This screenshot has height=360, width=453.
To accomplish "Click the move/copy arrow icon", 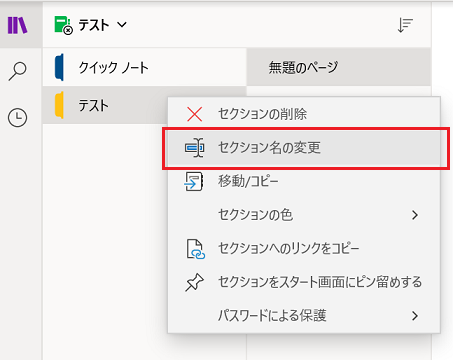I will pos(194,182).
